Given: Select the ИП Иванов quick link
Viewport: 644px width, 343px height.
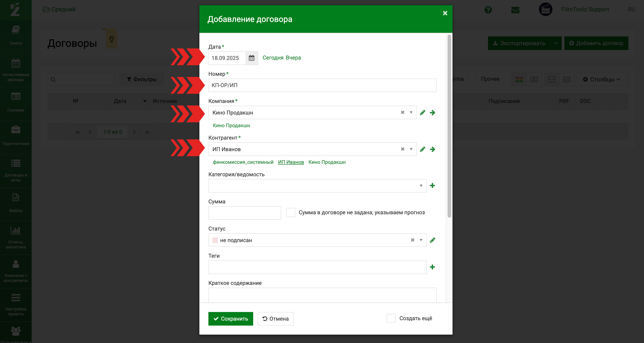Looking at the screenshot, I should point(291,162).
